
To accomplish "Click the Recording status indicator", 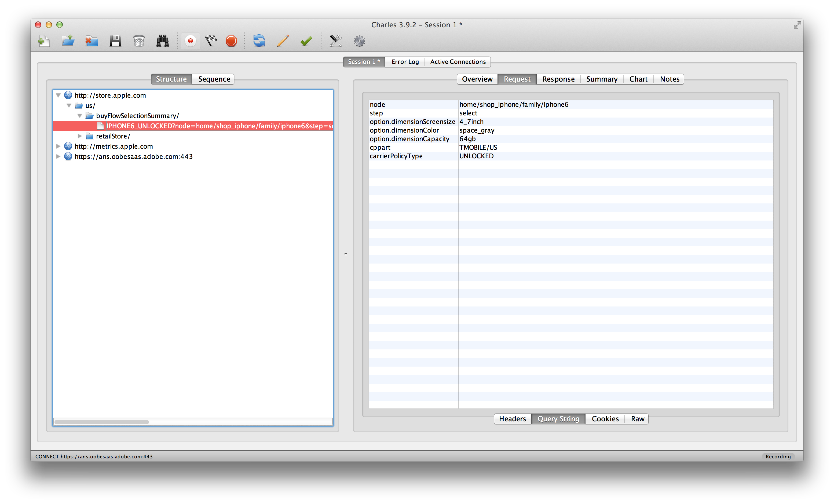I will point(778,456).
